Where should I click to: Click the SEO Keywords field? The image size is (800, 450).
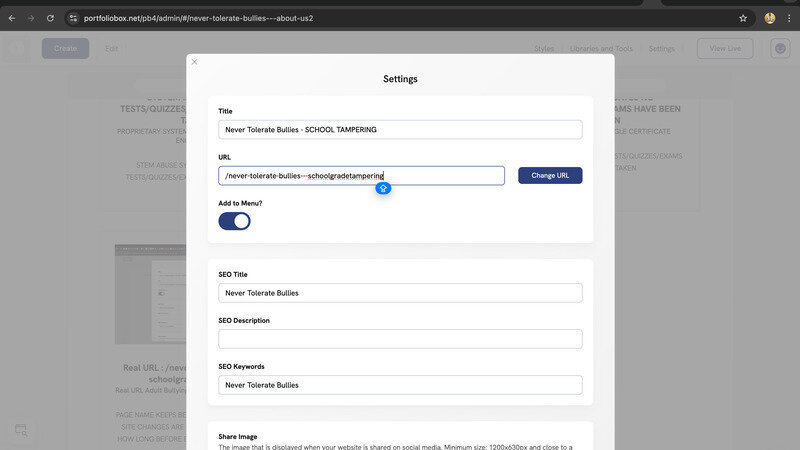pyautogui.click(x=400, y=385)
